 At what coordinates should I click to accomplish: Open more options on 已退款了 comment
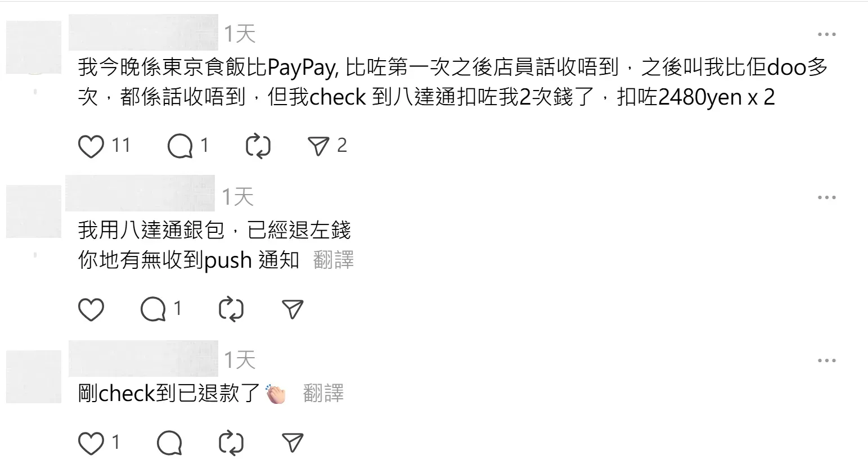tap(826, 361)
